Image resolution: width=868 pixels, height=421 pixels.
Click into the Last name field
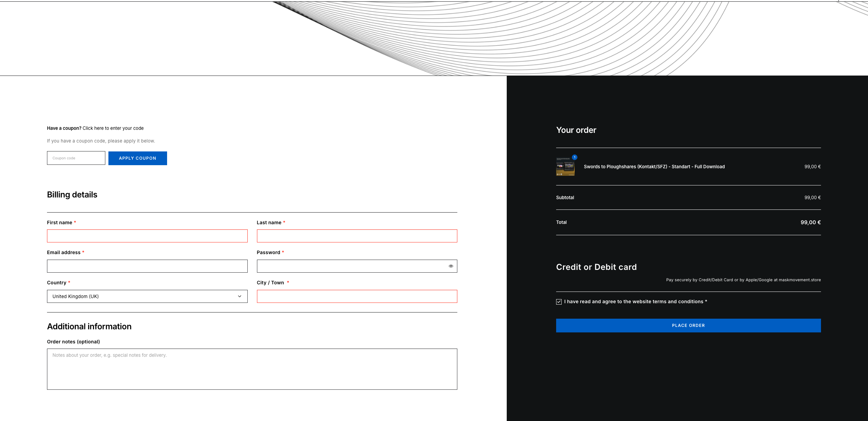pos(357,236)
